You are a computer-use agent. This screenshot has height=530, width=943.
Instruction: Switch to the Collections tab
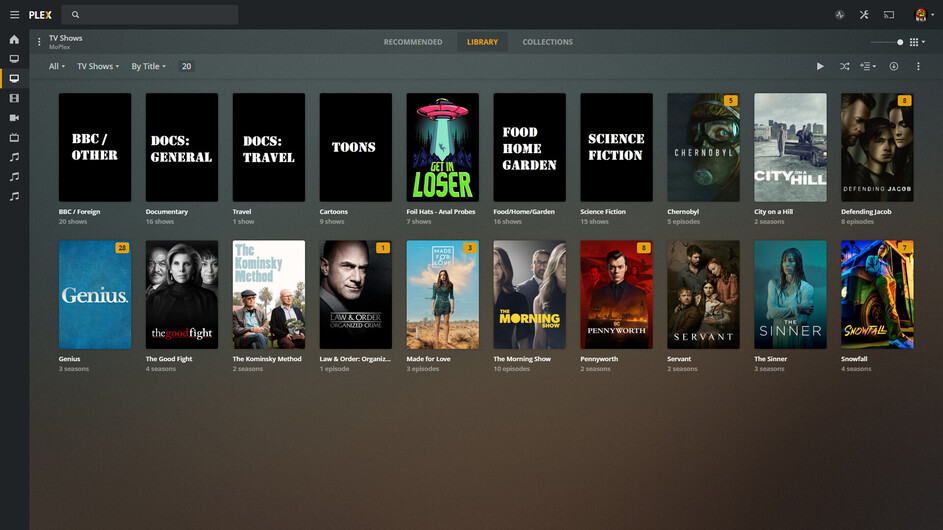547,42
